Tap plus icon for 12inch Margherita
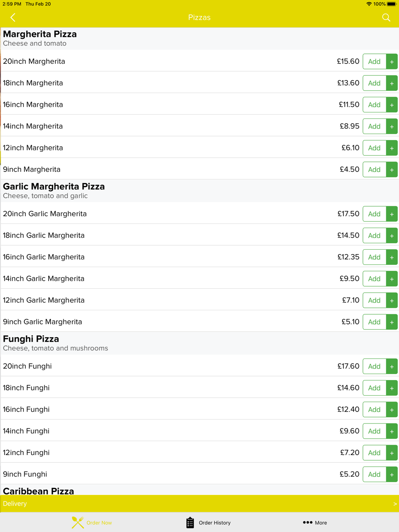The width and height of the screenshot is (399, 532). pos(392,148)
